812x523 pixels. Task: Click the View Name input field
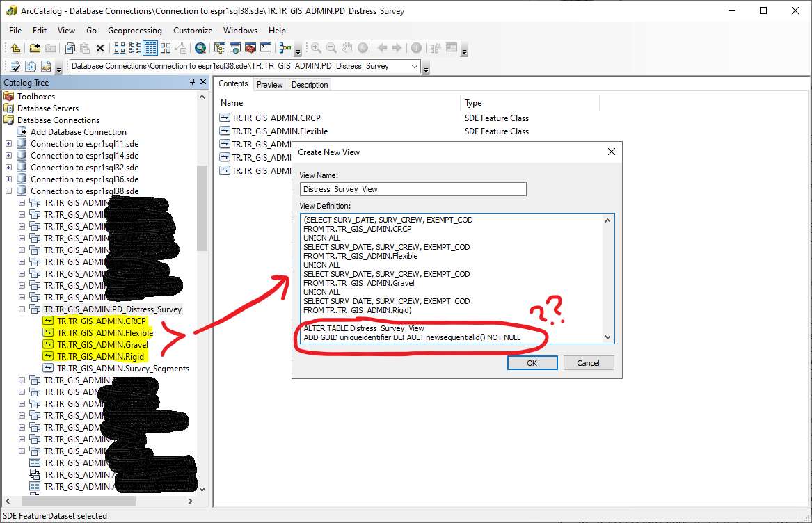point(413,189)
